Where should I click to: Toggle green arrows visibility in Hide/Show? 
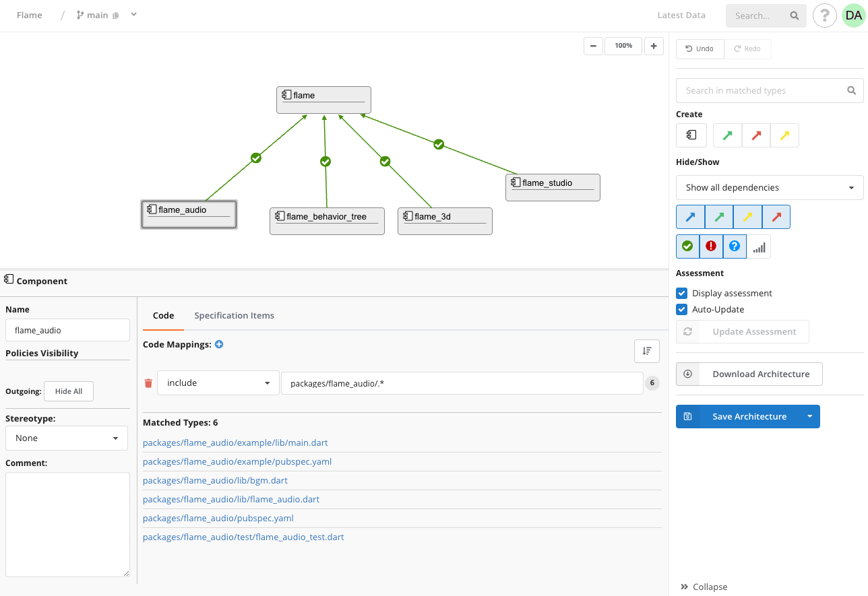tap(719, 217)
